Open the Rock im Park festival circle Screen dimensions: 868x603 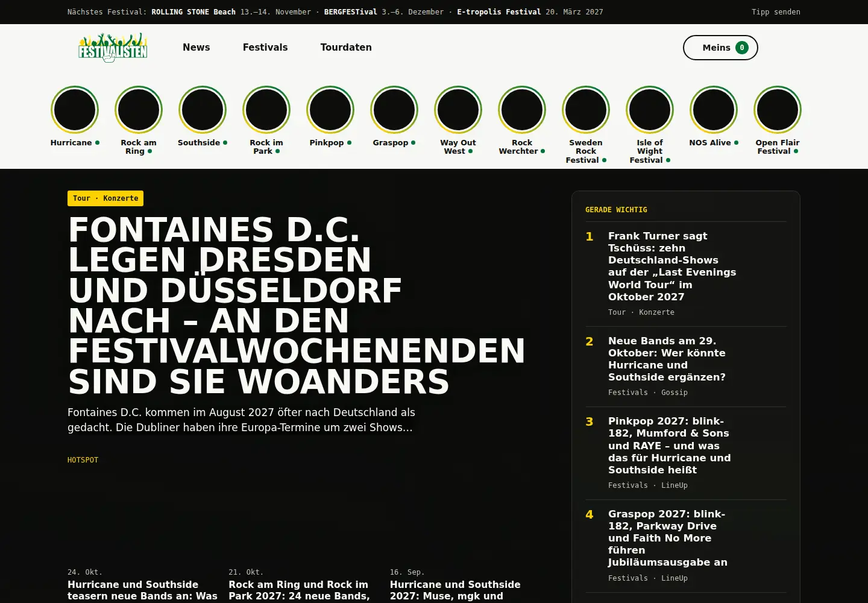(266, 110)
